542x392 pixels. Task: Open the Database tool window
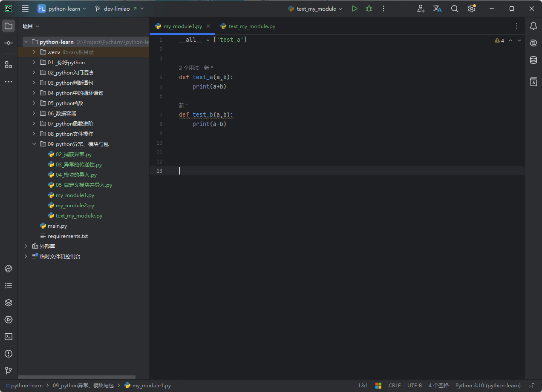click(533, 60)
